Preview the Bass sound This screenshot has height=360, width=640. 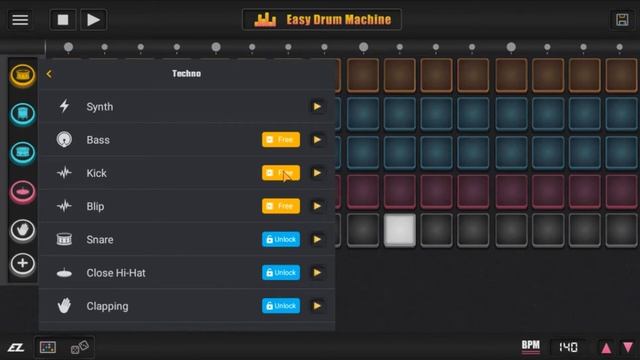317,140
